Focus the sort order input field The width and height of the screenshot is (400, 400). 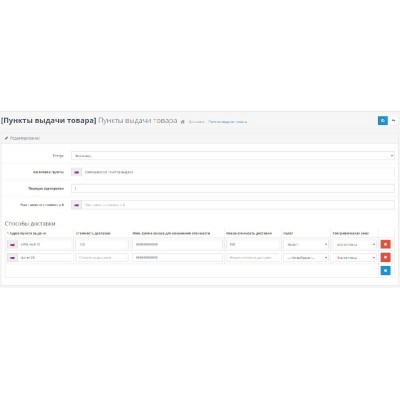pos(233,189)
